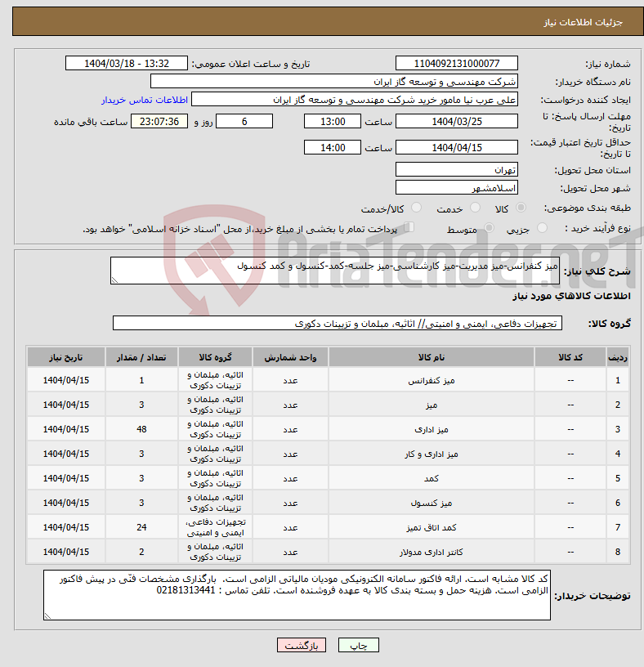Click section title اطلاعات کالاهای مورد نیاز
Screen dimensions: 644x667
[x=572, y=296]
